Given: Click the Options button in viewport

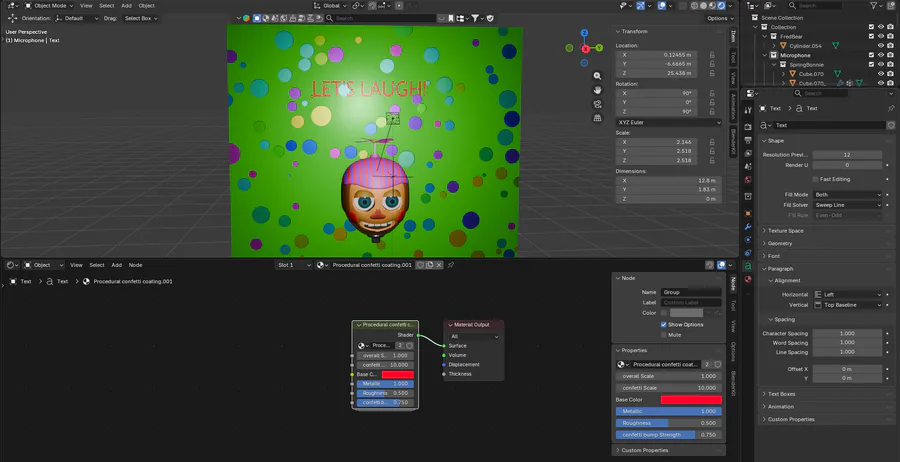Looking at the screenshot, I should point(721,18).
